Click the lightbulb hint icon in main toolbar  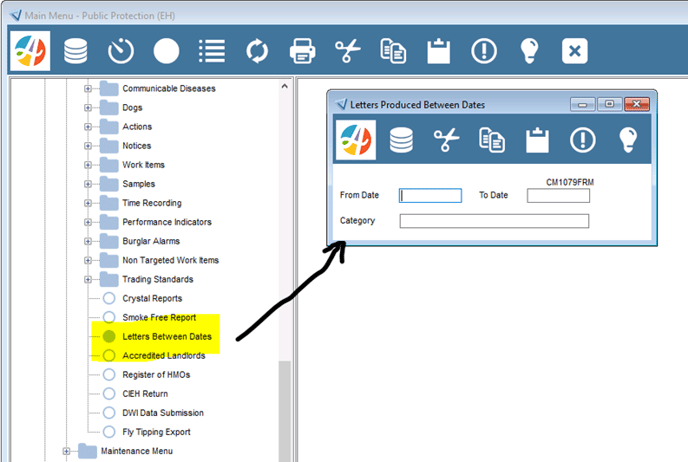529,51
